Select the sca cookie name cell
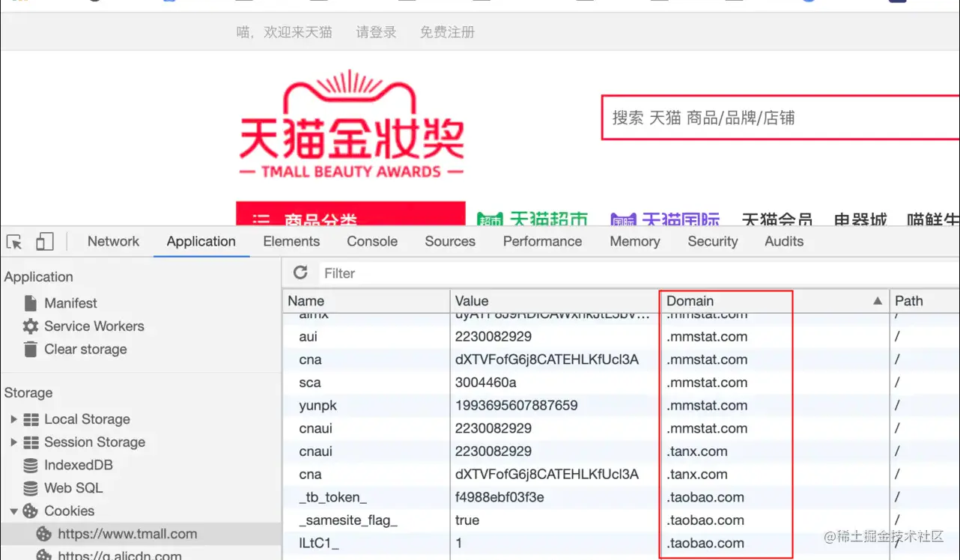960x560 pixels. [x=310, y=383]
